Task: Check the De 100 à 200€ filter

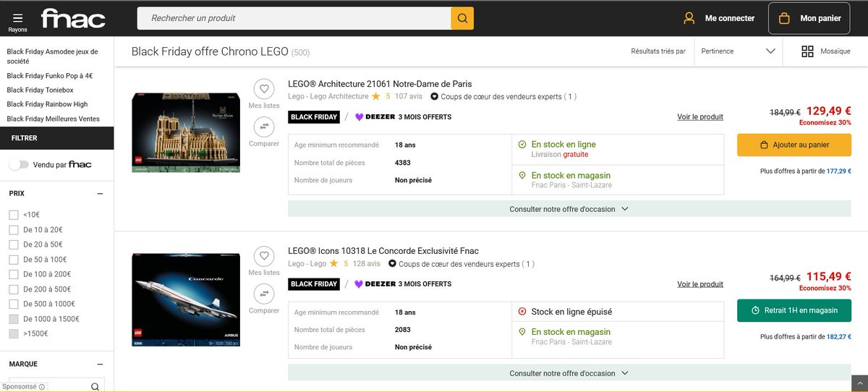Action: pyautogui.click(x=13, y=274)
